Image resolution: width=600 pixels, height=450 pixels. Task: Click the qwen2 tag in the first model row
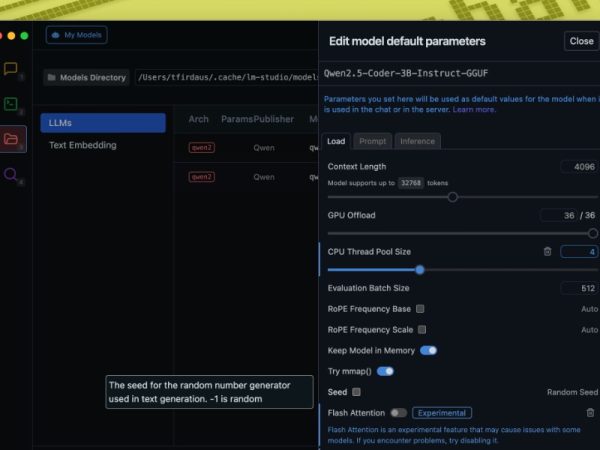point(202,148)
